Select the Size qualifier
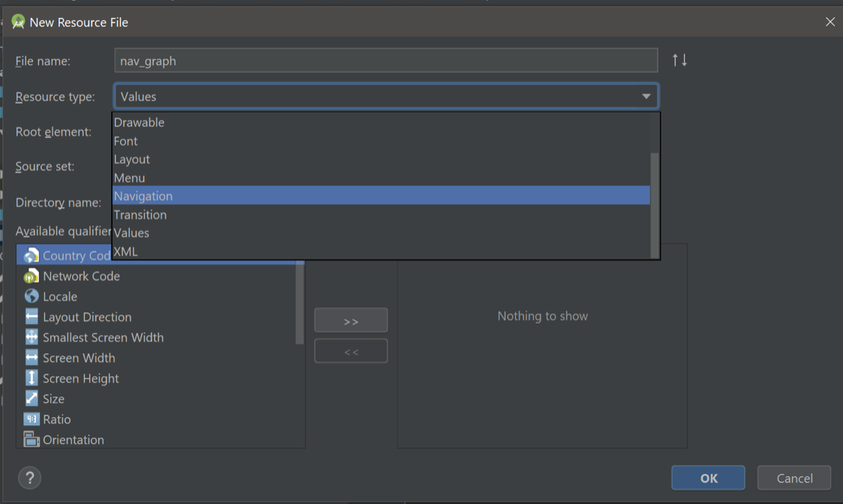The image size is (843, 504). (52, 398)
